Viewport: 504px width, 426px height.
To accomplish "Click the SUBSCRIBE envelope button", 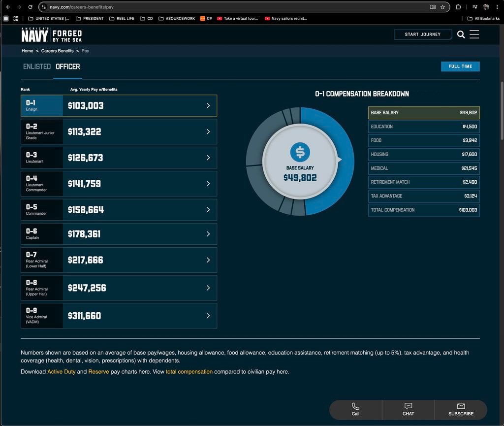I will point(461,410).
